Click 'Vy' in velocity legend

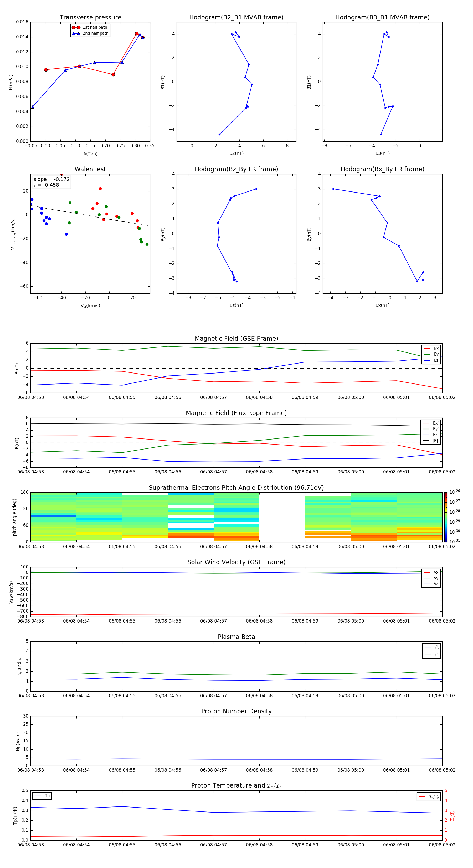coord(431,578)
